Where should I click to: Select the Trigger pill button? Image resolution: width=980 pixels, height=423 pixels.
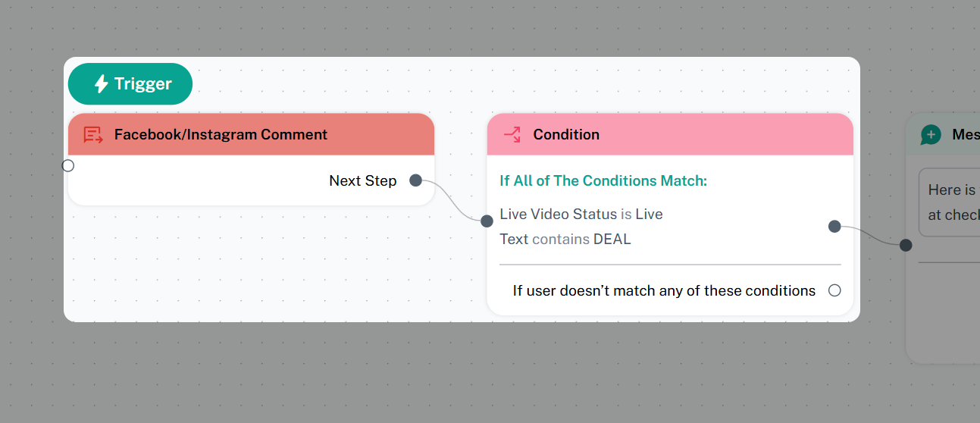pyautogui.click(x=130, y=83)
